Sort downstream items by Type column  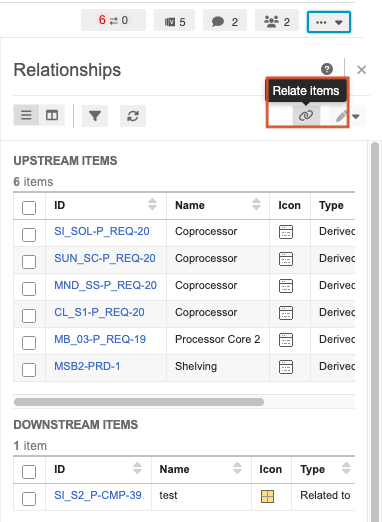coord(346,468)
